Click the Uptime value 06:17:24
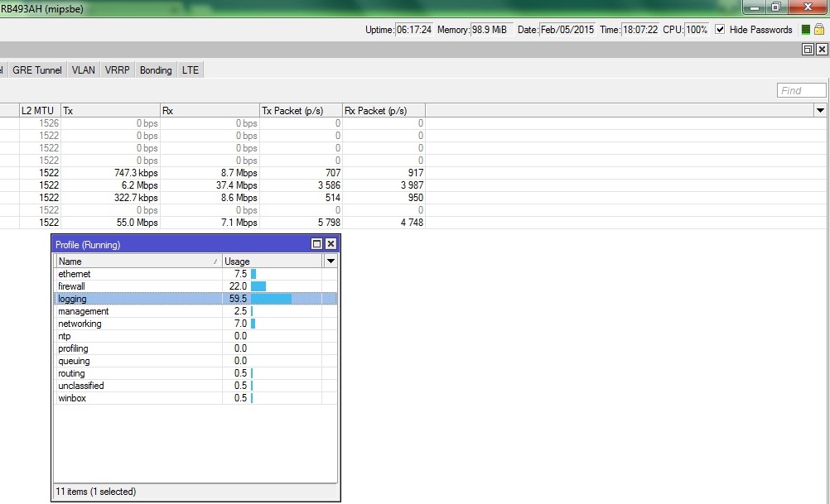The image size is (830, 504). (414, 30)
